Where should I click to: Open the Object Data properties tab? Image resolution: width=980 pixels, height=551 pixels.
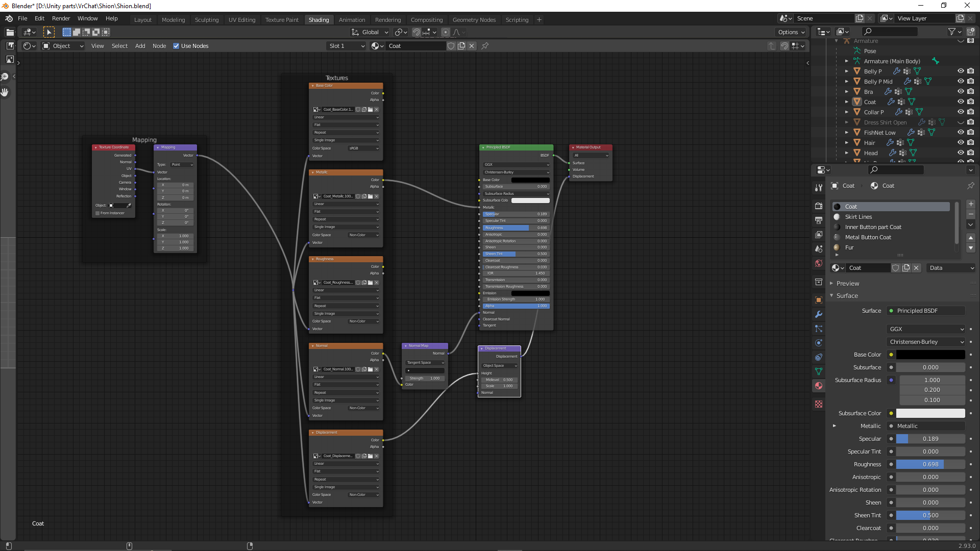coord(819,371)
